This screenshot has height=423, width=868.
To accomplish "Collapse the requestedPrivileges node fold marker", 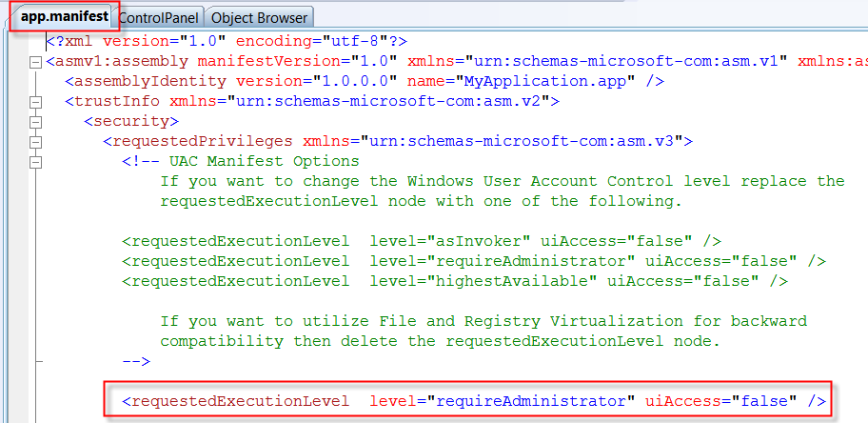I will point(36,142).
